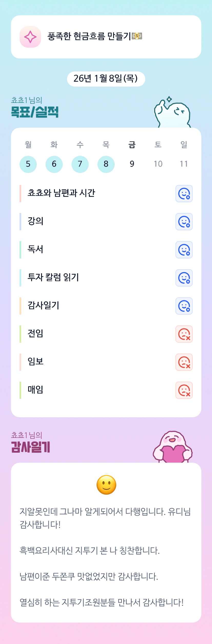Click the white mascot with sparkle
The image size is (212, 644).
click(x=173, y=113)
